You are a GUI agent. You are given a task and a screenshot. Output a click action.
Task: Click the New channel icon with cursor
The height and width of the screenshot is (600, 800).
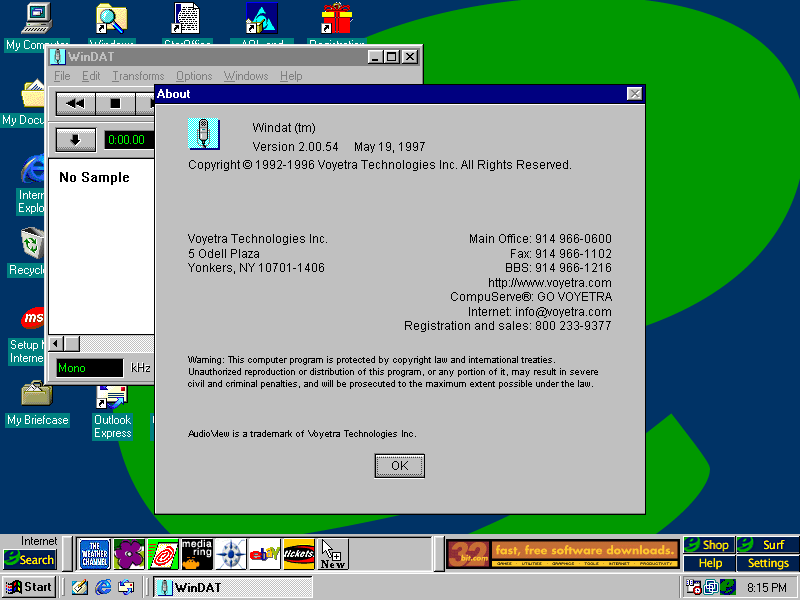[333, 555]
